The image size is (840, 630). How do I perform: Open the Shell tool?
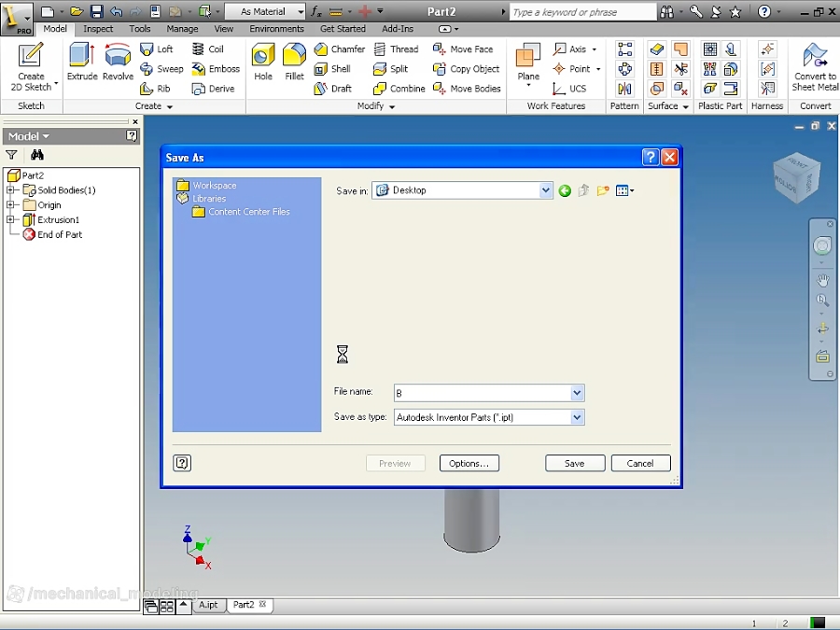(339, 68)
